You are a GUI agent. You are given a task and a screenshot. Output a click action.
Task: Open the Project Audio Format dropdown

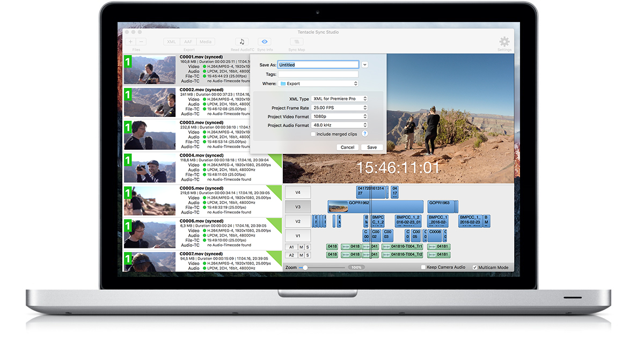[x=339, y=125]
